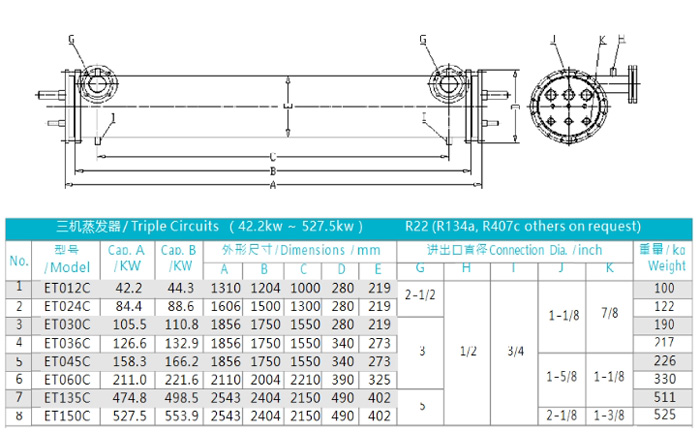Select the weight value 226
Screen dimensions: 700x432
click(665, 361)
